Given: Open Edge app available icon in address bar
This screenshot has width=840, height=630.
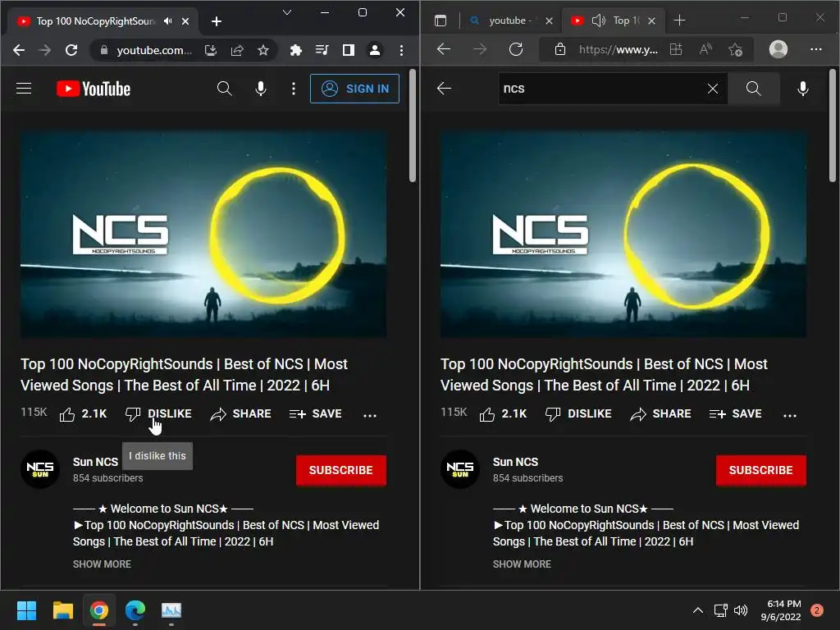Looking at the screenshot, I should pos(676,49).
